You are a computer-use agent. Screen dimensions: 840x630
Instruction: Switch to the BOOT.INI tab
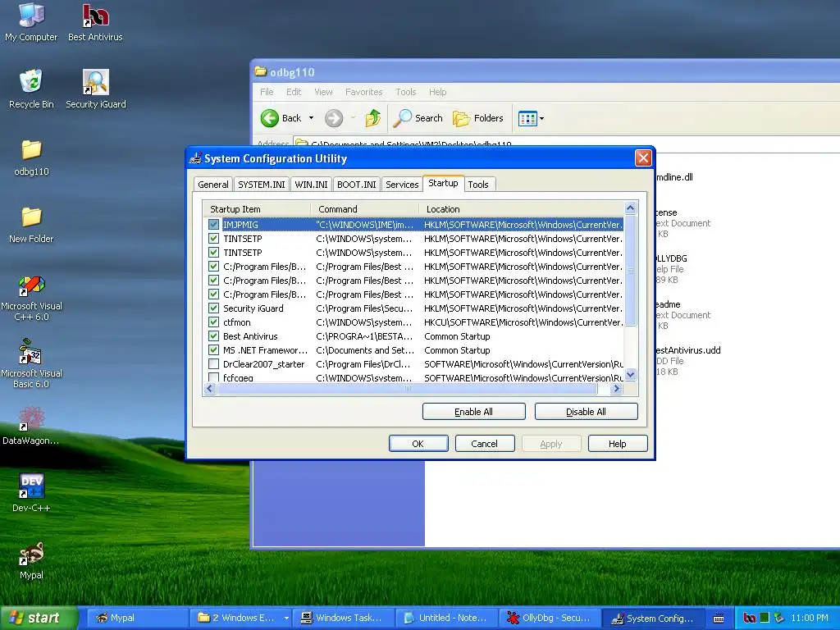point(356,185)
